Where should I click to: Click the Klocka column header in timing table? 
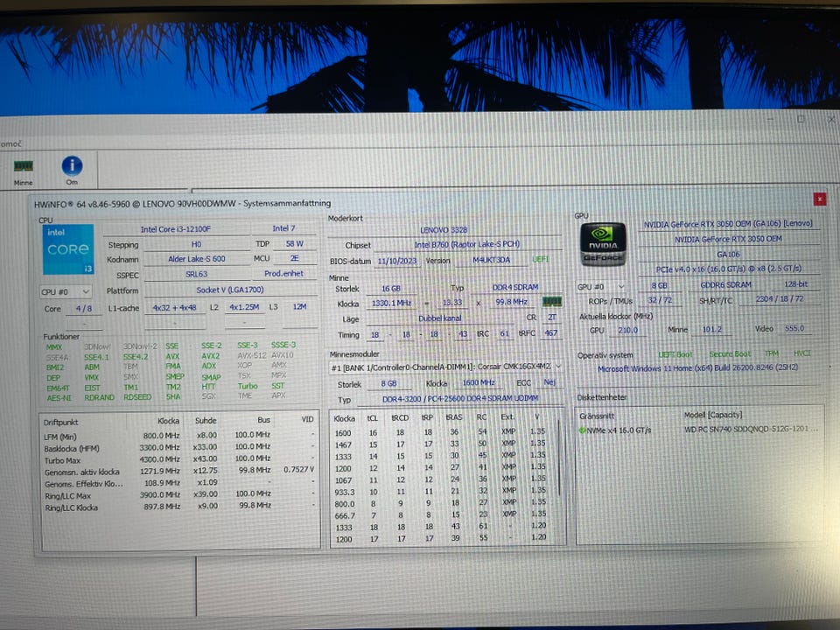pyautogui.click(x=344, y=418)
